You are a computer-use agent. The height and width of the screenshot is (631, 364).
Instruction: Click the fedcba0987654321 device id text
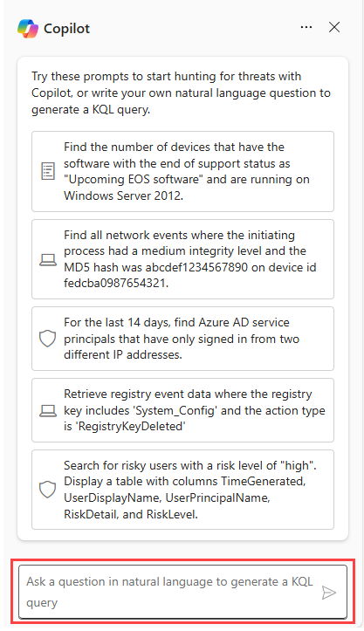pos(116,284)
